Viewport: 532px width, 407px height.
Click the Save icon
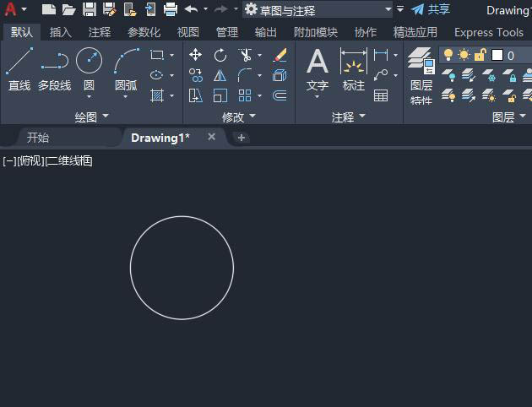click(x=90, y=9)
